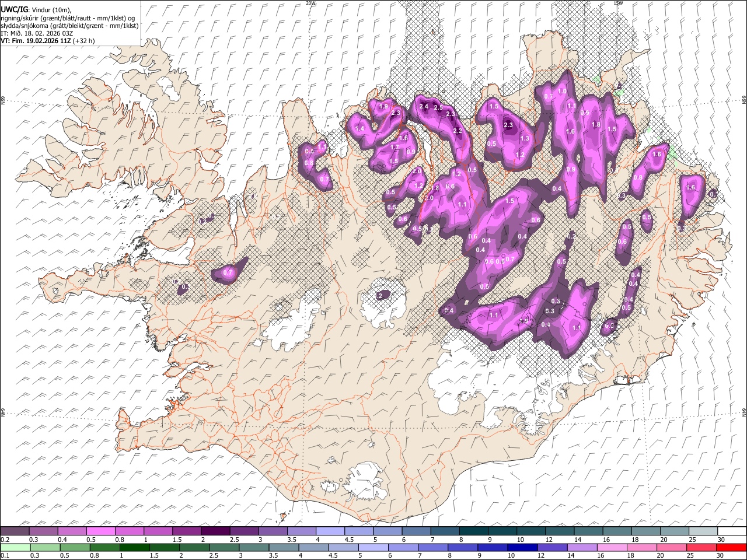Click the dark teal upper-row swatch labelled 8
The image size is (747, 560).
[473, 531]
